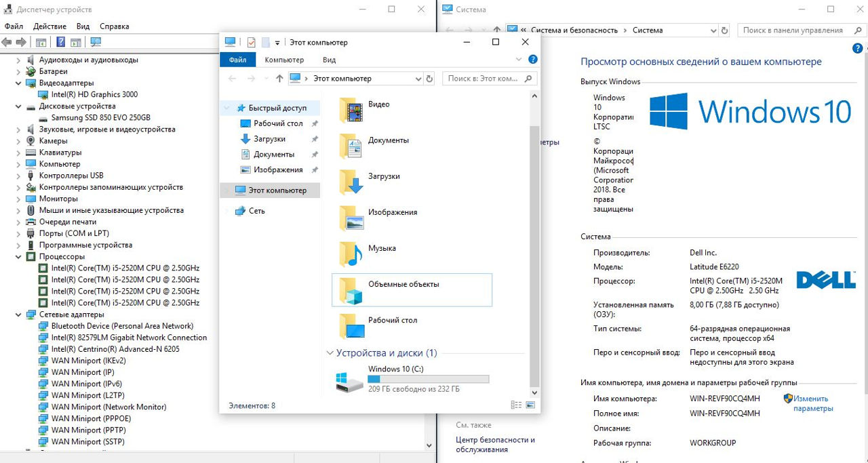Click the scan for hardware changes icon

[96, 42]
